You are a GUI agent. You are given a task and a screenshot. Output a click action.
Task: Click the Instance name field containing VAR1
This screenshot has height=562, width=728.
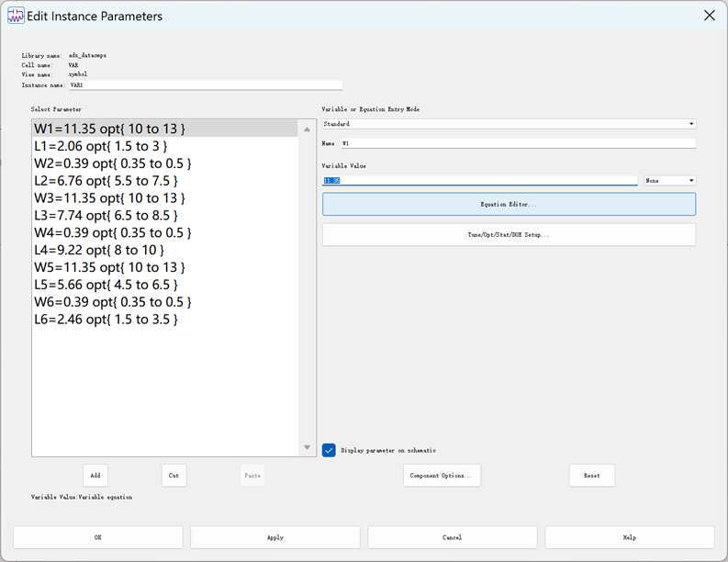tap(206, 85)
